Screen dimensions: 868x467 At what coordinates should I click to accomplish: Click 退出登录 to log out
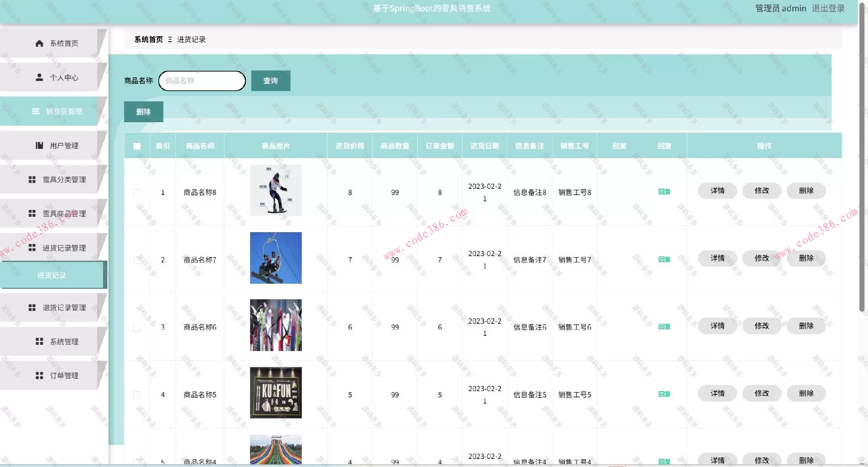point(828,8)
